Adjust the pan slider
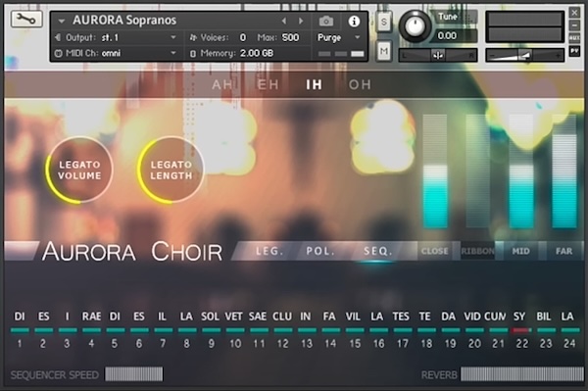Viewport: 588px width, 391px height. click(x=438, y=56)
